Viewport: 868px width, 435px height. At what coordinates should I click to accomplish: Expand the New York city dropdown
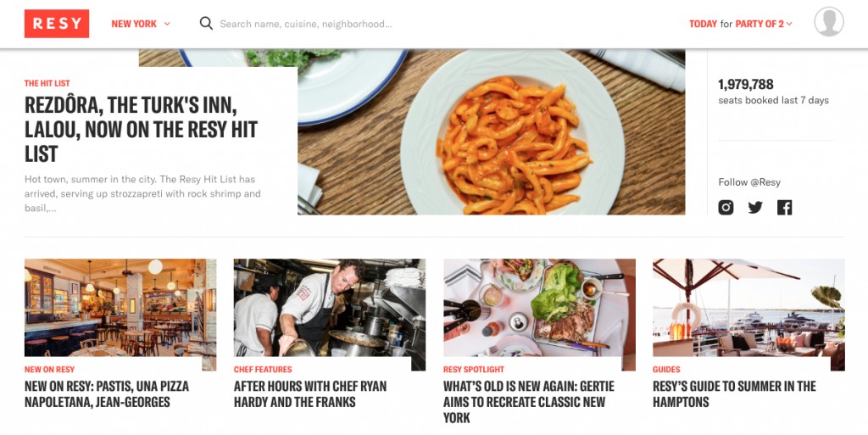[141, 24]
